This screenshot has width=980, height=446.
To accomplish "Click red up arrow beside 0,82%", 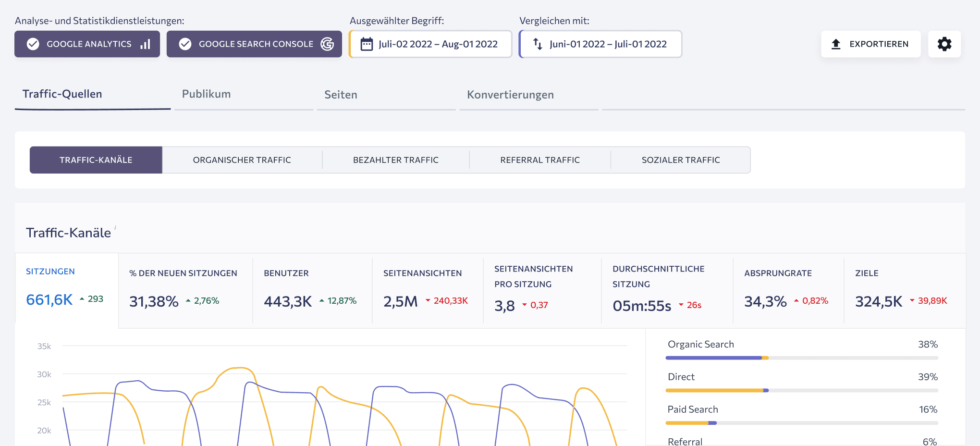I will [796, 301].
